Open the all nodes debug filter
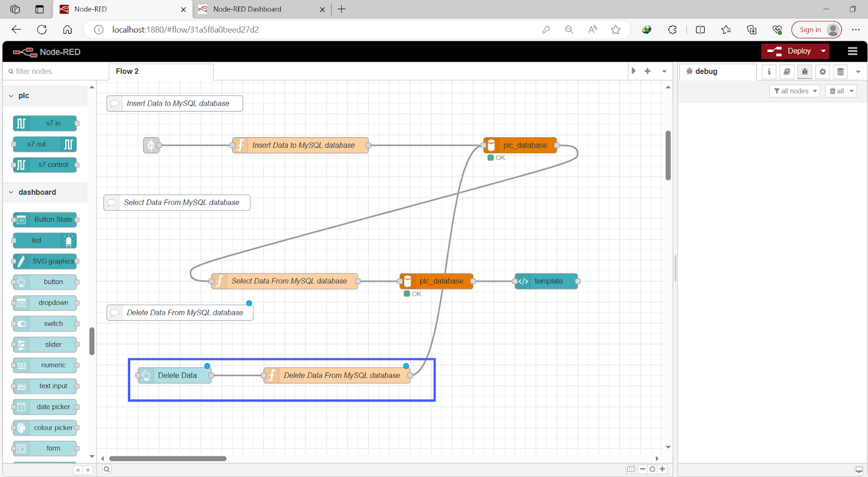Image resolution: width=868 pixels, height=477 pixels. (794, 91)
